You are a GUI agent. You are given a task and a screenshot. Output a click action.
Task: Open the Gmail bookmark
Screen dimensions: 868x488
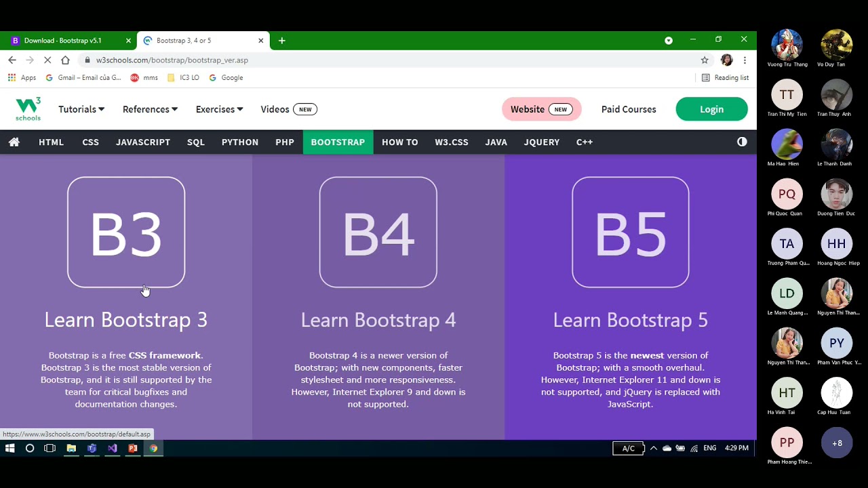coord(83,78)
